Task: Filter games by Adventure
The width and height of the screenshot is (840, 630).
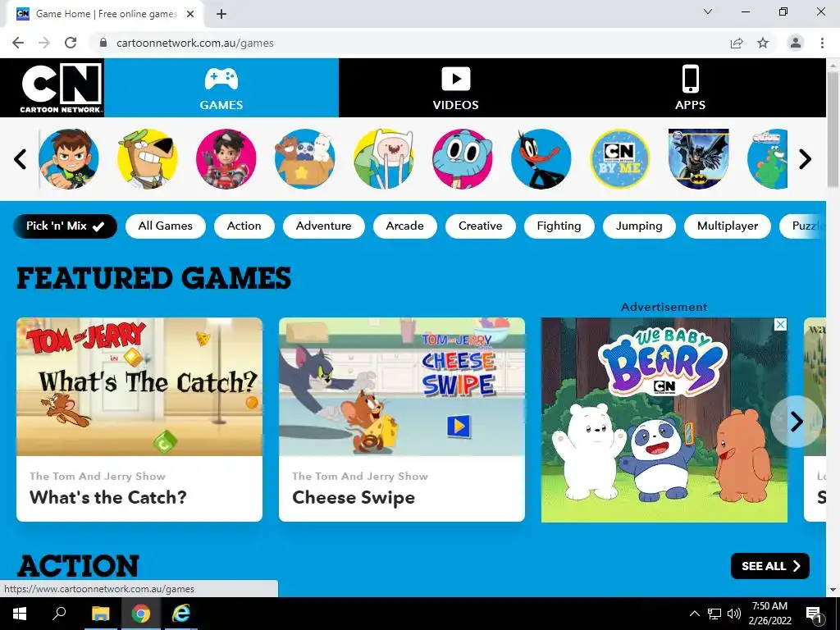Action: (x=323, y=226)
